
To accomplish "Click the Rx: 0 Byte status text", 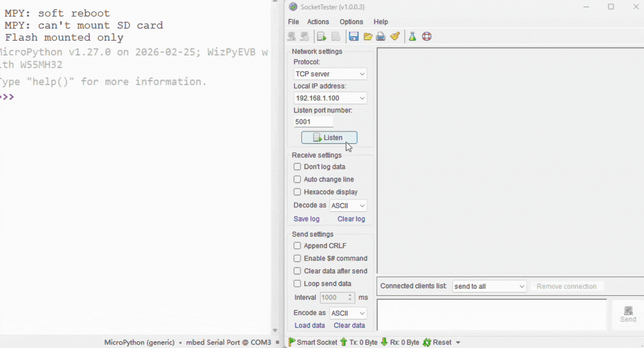I will click(404, 342).
